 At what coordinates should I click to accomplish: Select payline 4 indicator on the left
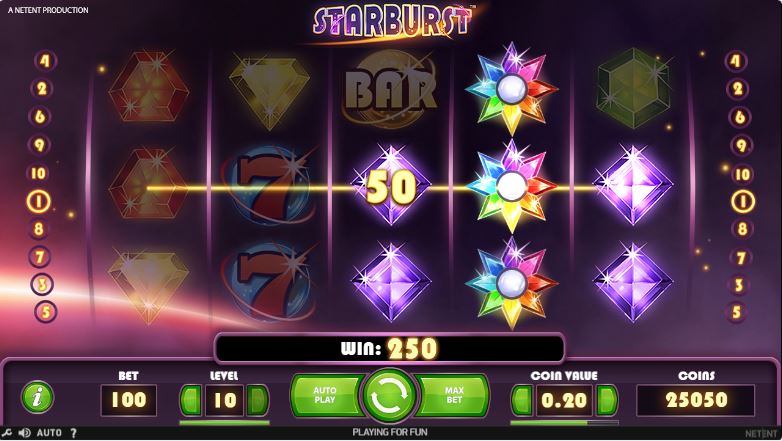[45, 61]
